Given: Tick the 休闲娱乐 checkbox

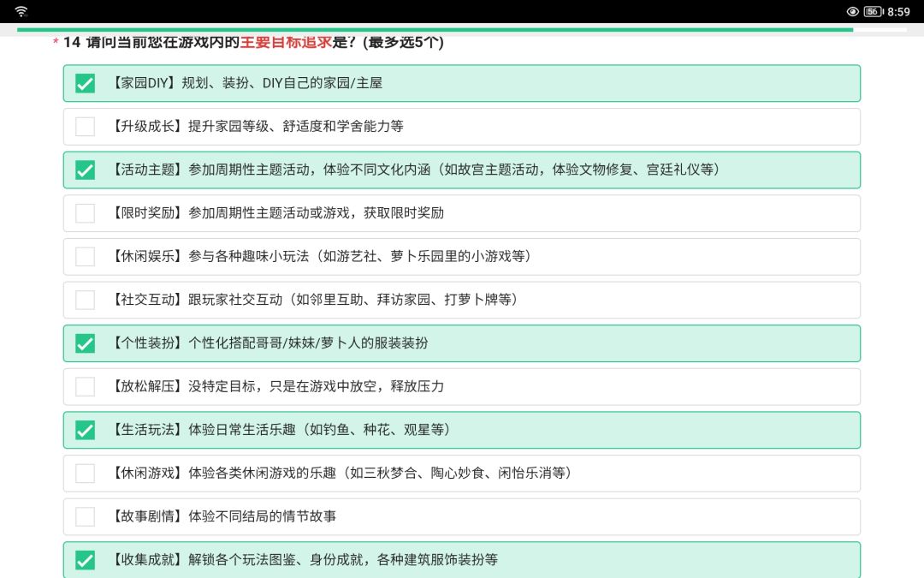Looking at the screenshot, I should click(x=85, y=257).
